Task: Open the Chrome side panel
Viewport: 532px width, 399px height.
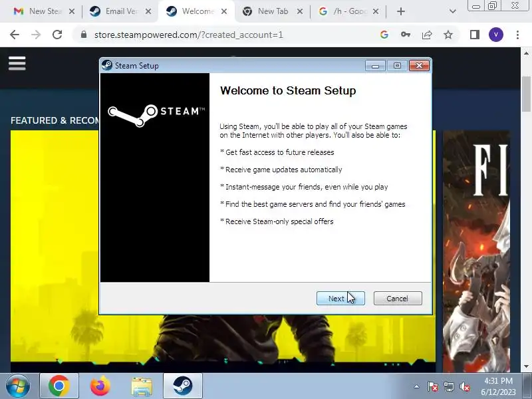Action: tap(475, 35)
